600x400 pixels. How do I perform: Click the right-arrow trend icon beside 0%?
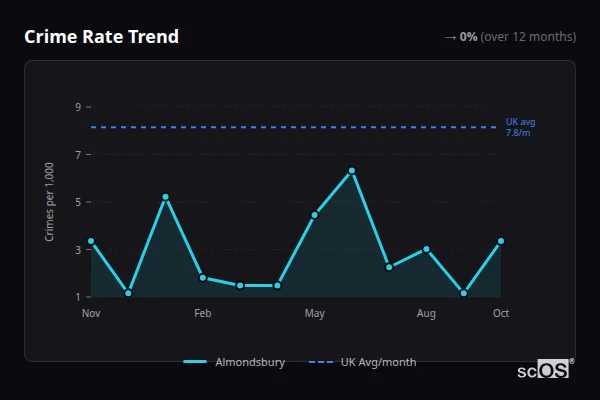[450, 38]
